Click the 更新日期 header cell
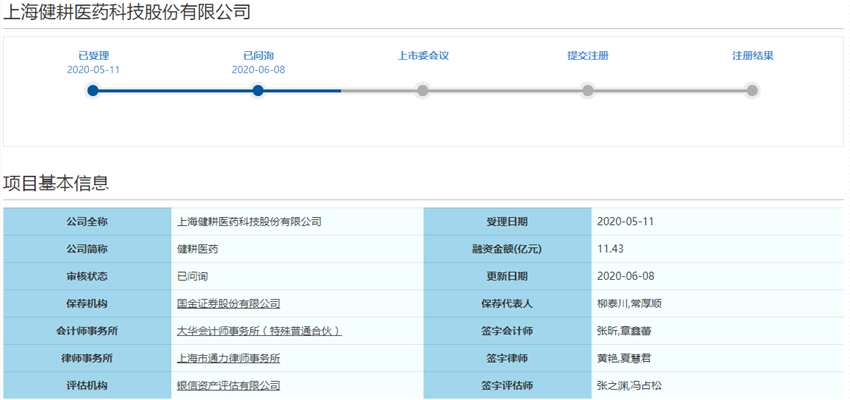The image size is (850, 400). click(x=507, y=276)
